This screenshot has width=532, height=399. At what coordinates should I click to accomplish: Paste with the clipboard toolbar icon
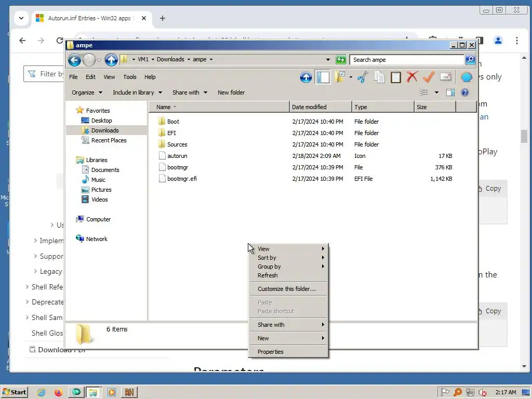point(395,77)
